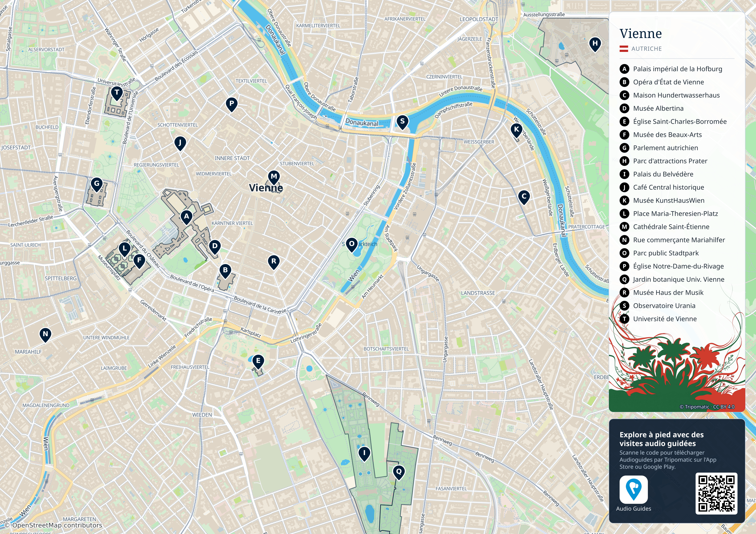Click legend text Parlement autrichien
Screen dimensions: 756x534
[x=665, y=148]
